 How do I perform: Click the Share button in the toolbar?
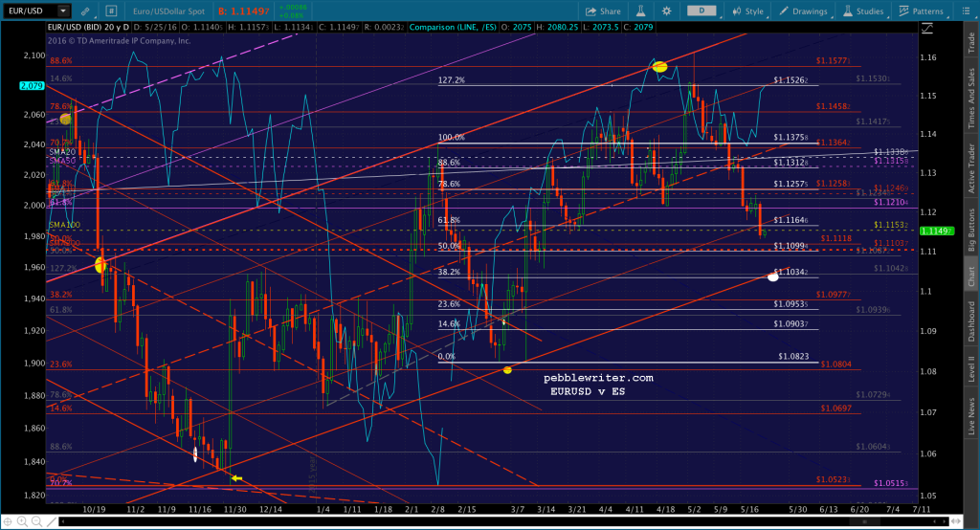[x=603, y=11]
